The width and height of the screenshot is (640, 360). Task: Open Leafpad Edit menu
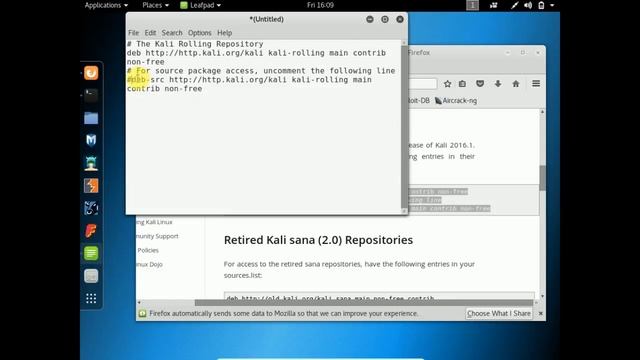tap(150, 33)
